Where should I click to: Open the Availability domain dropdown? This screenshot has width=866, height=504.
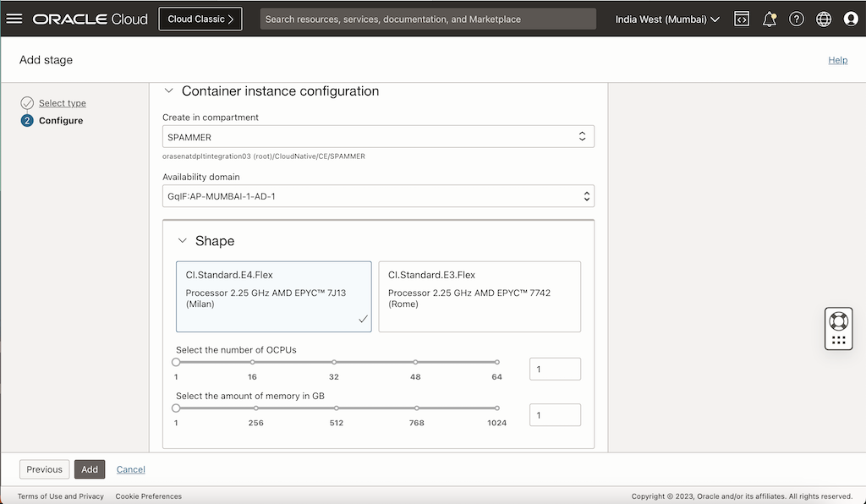coord(378,195)
